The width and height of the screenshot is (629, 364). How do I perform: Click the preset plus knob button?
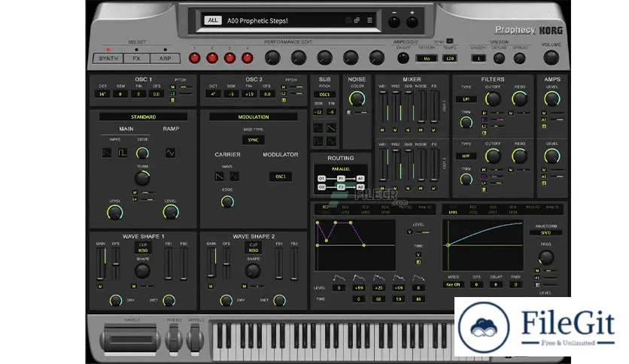coord(412,22)
